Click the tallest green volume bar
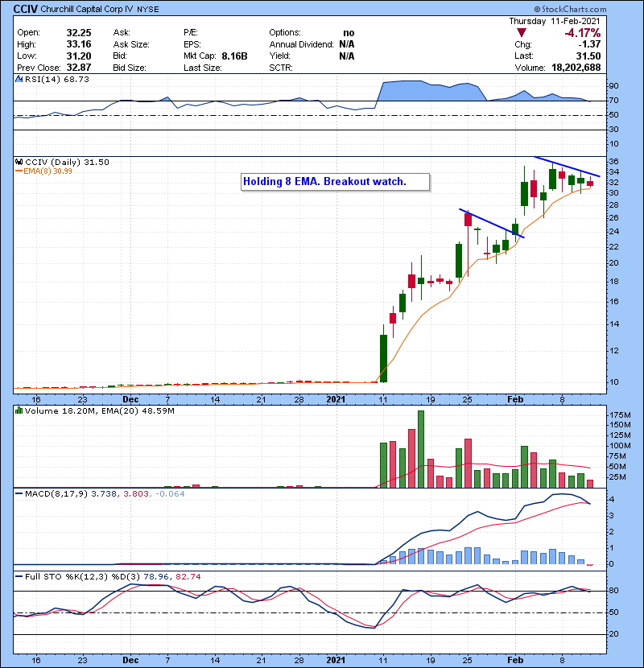 [421, 449]
